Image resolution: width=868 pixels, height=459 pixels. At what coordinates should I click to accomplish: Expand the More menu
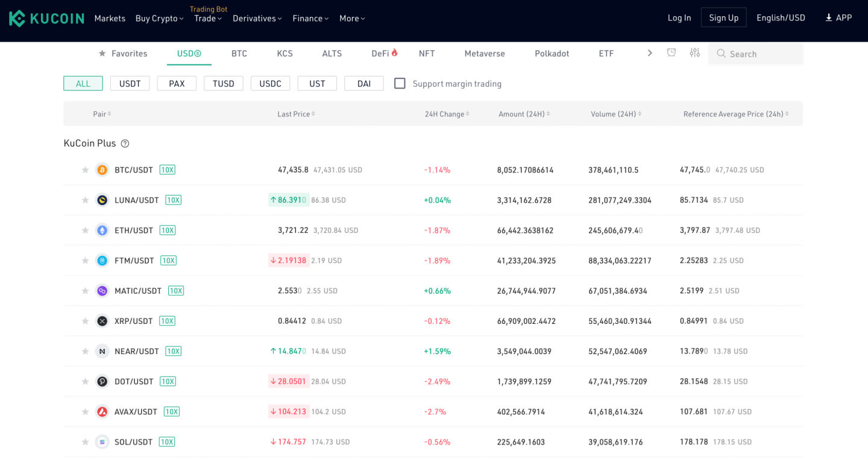(352, 18)
